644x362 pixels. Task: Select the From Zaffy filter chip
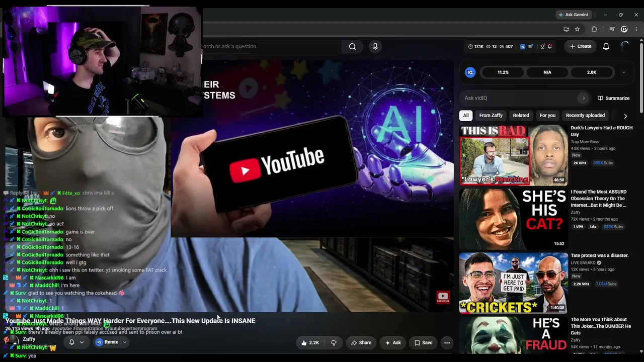click(491, 116)
